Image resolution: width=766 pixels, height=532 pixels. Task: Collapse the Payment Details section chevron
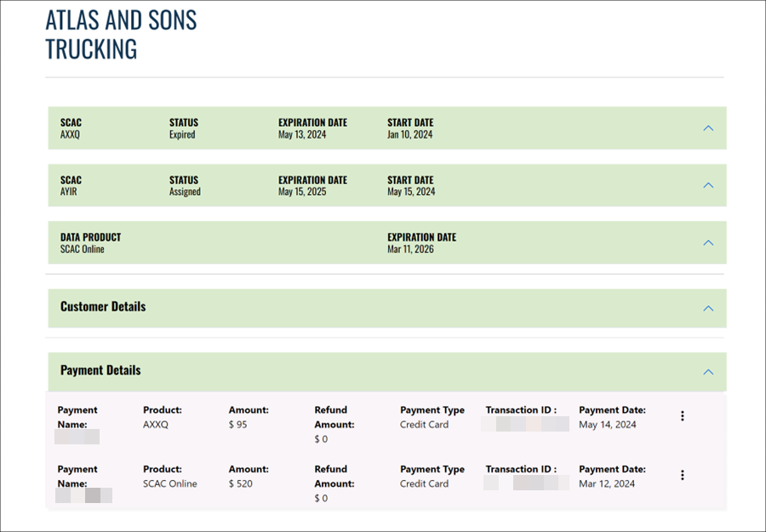pyautogui.click(x=708, y=372)
